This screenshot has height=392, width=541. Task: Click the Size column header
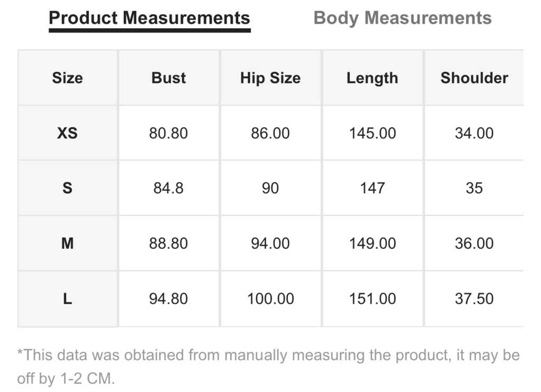(x=67, y=78)
